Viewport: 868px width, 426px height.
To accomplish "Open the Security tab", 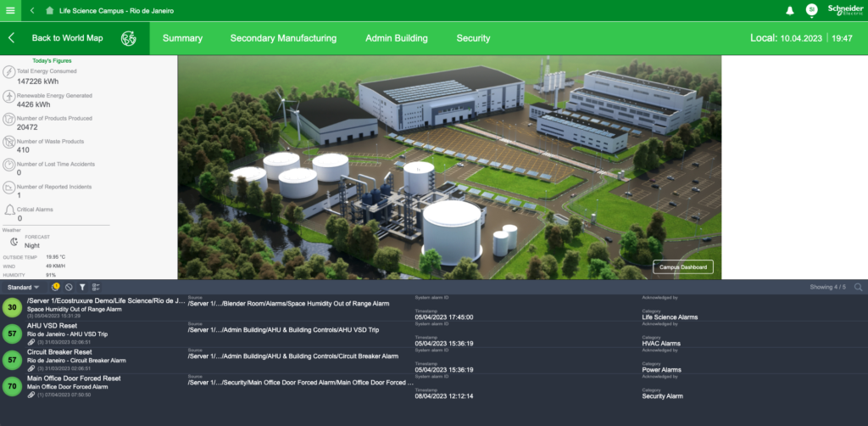I will 473,38.
